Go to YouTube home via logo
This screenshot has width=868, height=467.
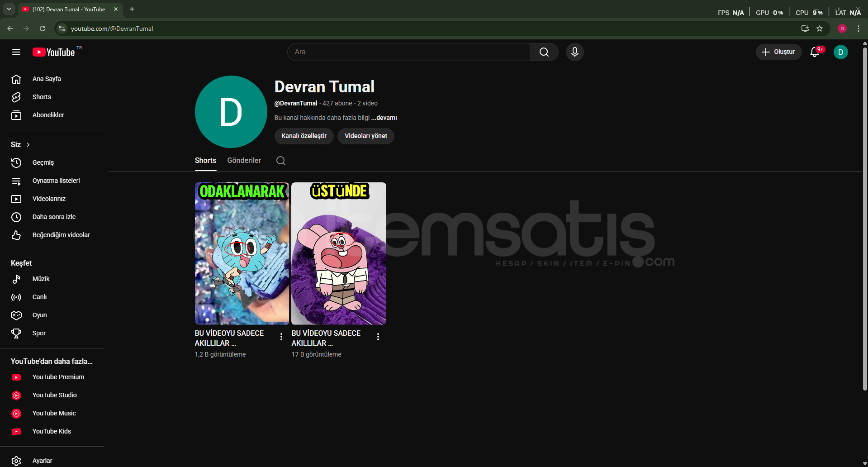tap(54, 52)
